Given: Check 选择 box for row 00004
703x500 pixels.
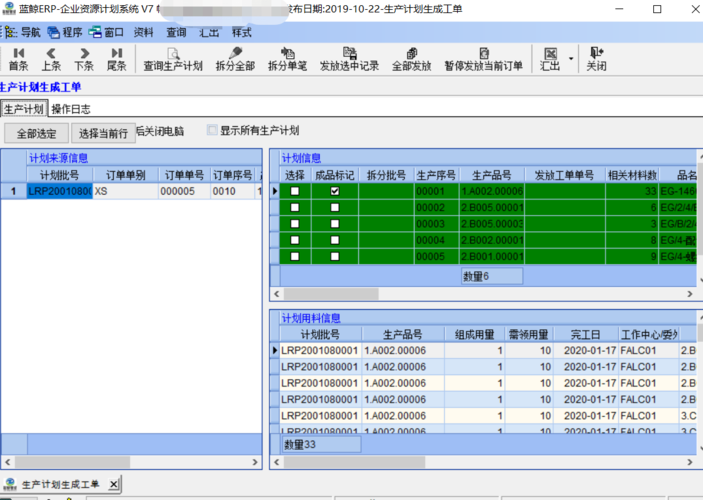Looking at the screenshot, I should pos(295,240).
